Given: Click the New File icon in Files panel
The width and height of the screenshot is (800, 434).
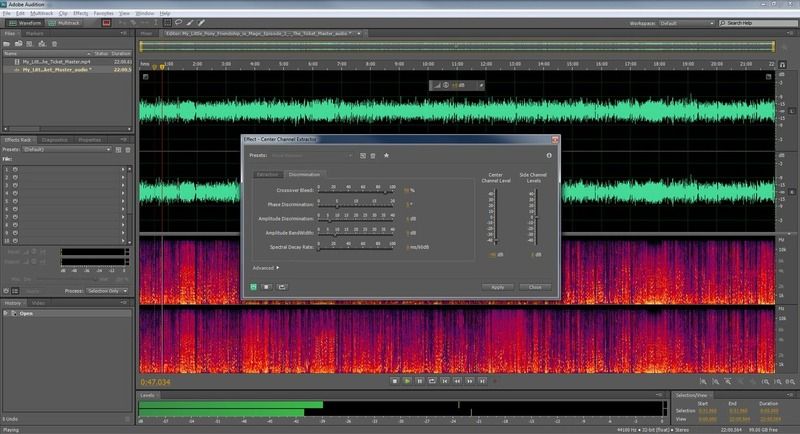Looking at the screenshot, I should [30, 44].
